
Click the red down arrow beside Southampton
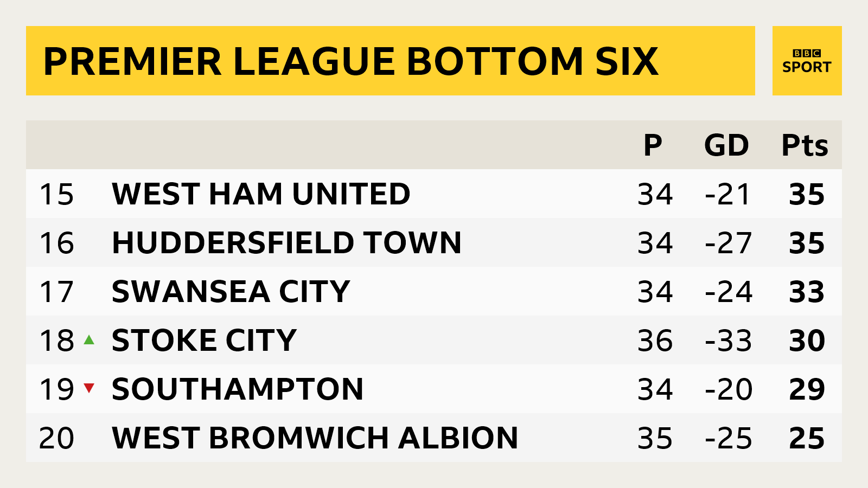click(x=89, y=388)
